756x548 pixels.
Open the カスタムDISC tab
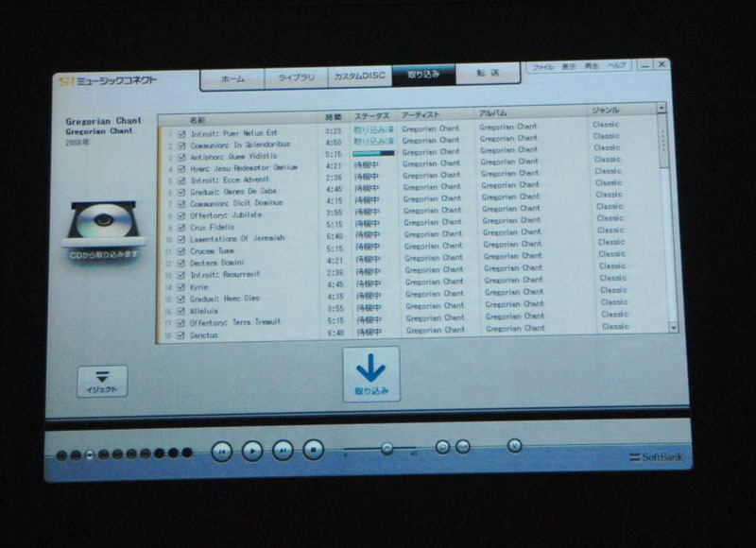pos(358,77)
